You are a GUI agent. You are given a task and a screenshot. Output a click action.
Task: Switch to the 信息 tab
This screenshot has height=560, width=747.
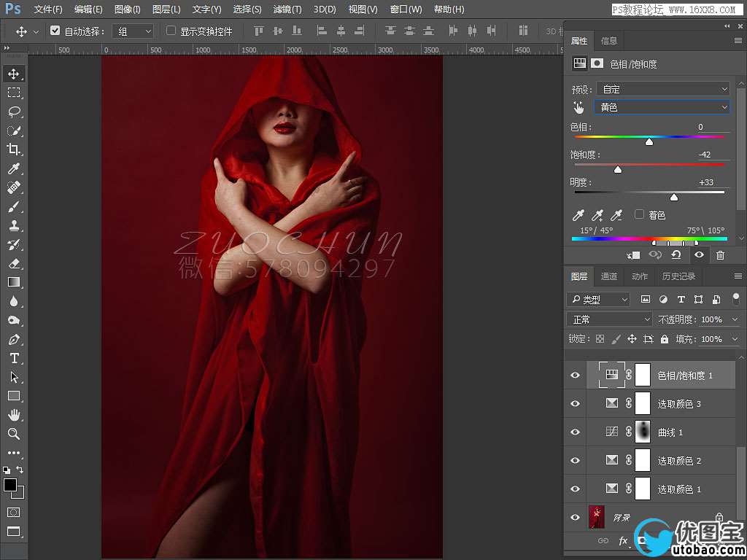point(609,41)
